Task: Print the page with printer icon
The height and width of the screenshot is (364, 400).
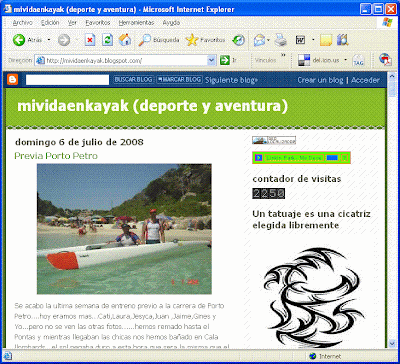Action: coord(281,40)
